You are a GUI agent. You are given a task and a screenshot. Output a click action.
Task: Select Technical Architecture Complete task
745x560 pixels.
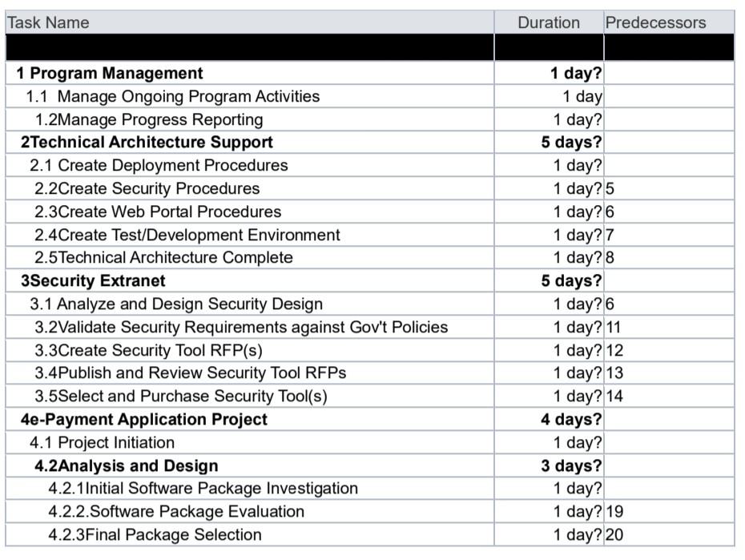tap(163, 257)
